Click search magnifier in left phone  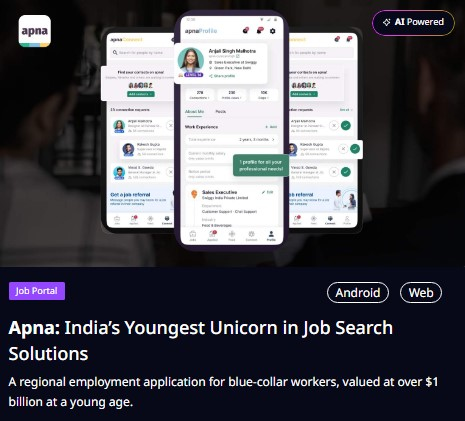pos(115,52)
